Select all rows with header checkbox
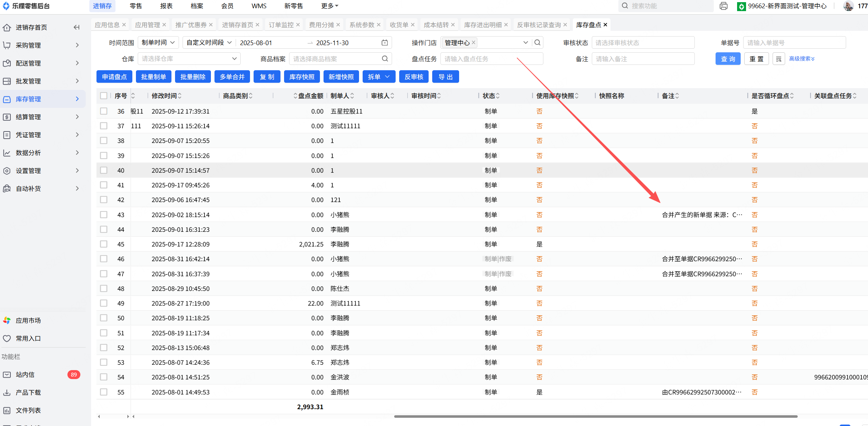The width and height of the screenshot is (868, 426). (x=104, y=96)
